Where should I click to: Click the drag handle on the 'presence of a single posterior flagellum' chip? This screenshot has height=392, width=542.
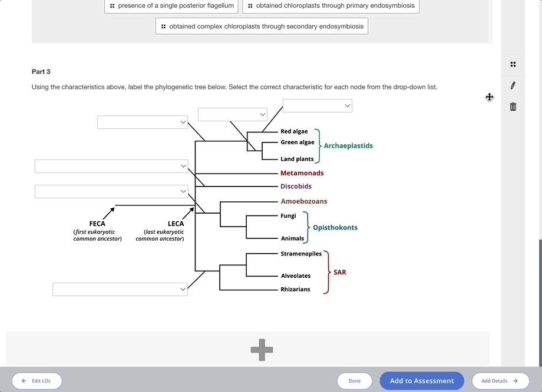(112, 6)
